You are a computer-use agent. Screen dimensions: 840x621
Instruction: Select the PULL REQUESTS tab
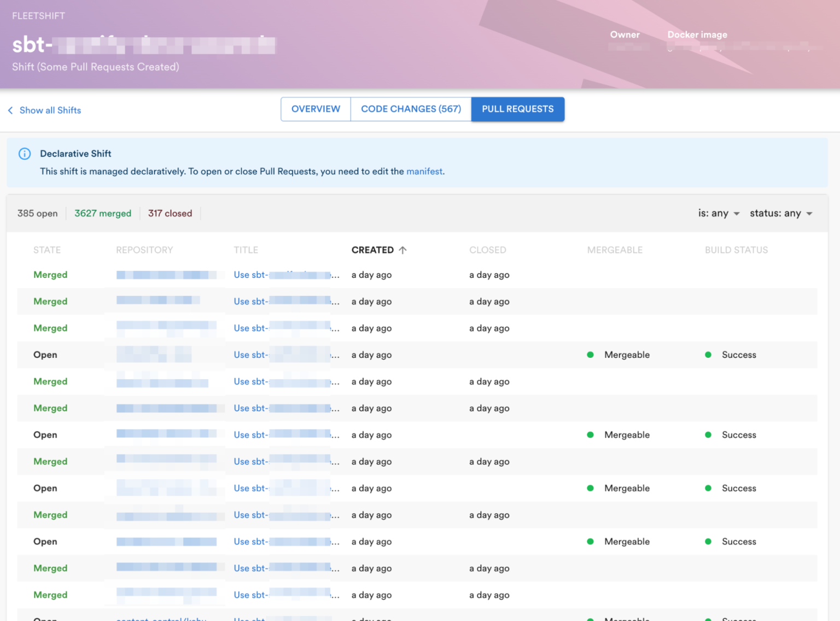517,109
